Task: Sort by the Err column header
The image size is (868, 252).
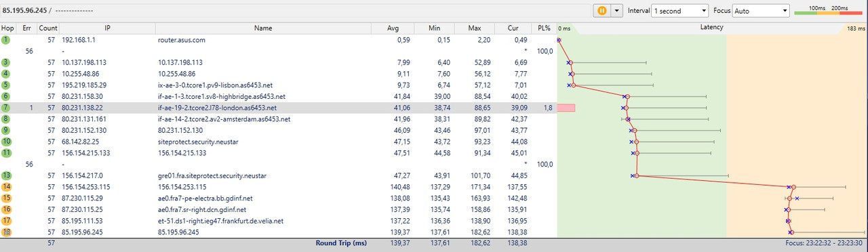Action: pos(26,28)
